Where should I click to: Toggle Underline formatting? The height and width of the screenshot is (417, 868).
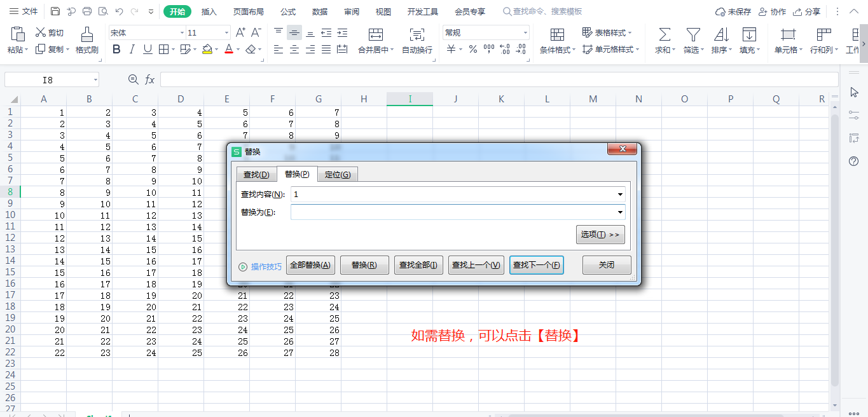[148, 49]
